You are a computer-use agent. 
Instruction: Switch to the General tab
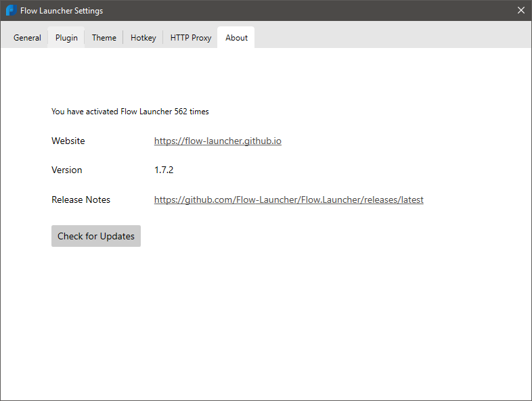pyautogui.click(x=27, y=38)
